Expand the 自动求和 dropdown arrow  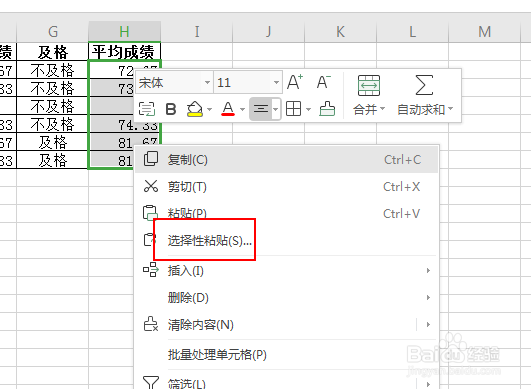coord(450,109)
